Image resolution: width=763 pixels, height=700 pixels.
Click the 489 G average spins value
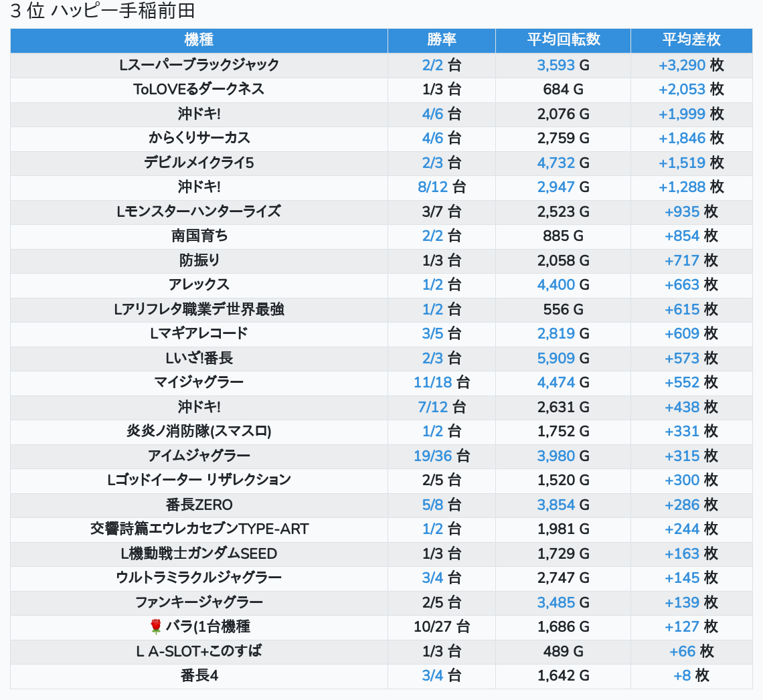(x=563, y=651)
